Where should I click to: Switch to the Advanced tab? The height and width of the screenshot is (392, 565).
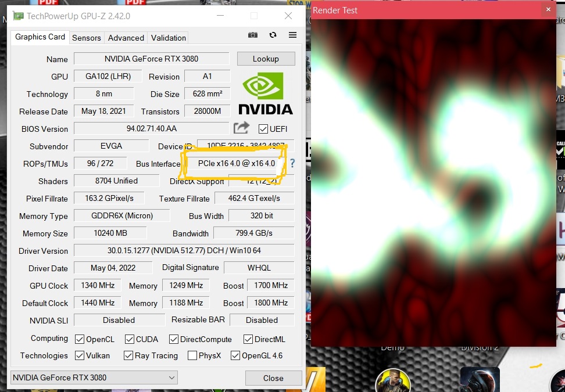coord(126,38)
